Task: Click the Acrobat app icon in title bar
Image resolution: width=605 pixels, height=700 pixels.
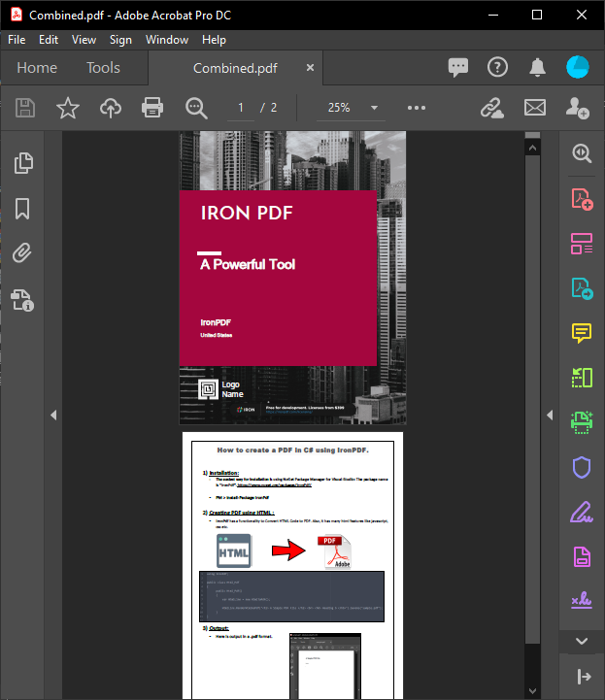Action: 17,15
